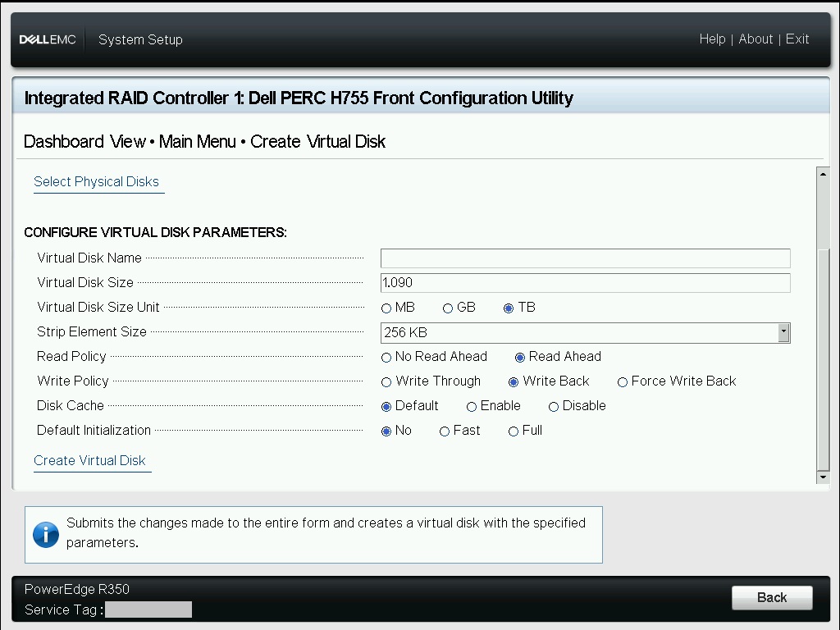840x630 pixels.
Task: Open About in the header
Action: coord(756,39)
